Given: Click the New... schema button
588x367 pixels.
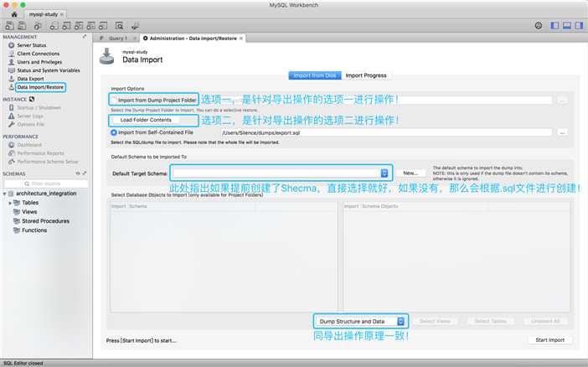Looking at the screenshot, I should tap(410, 173).
